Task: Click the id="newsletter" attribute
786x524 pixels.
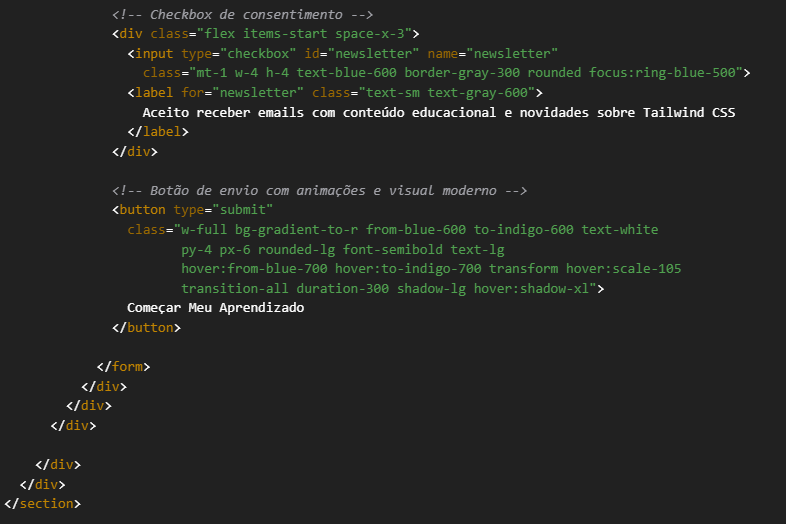Action: coord(361,54)
